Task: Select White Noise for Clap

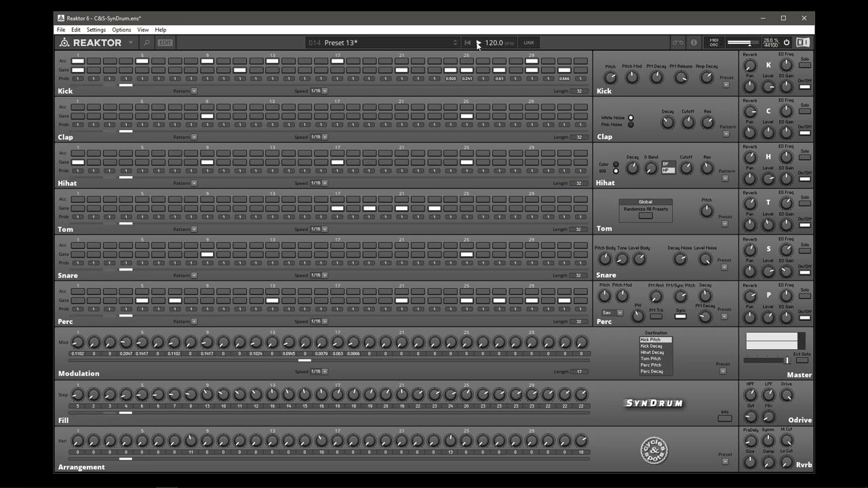Action: coord(631,118)
